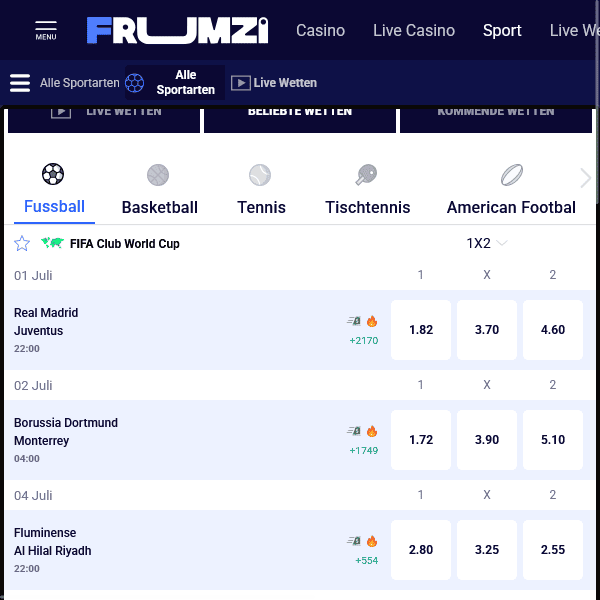This screenshot has width=600, height=600.
Task: Show more sports with right arrow
Action: (585, 178)
